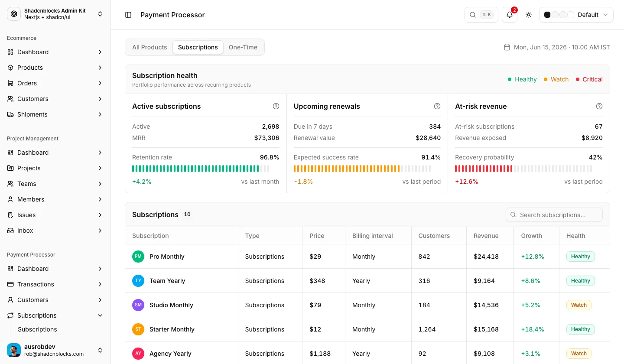The image size is (624, 364).
Task: Switch to the All Products tab
Action: click(149, 47)
